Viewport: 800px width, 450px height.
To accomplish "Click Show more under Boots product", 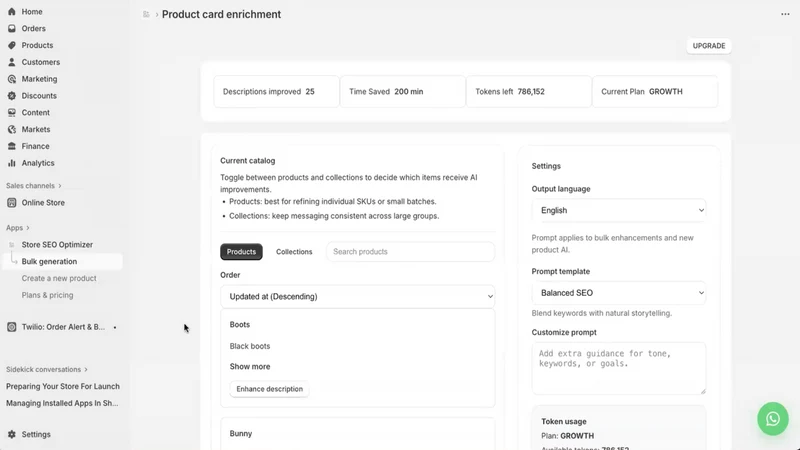I will [249, 366].
